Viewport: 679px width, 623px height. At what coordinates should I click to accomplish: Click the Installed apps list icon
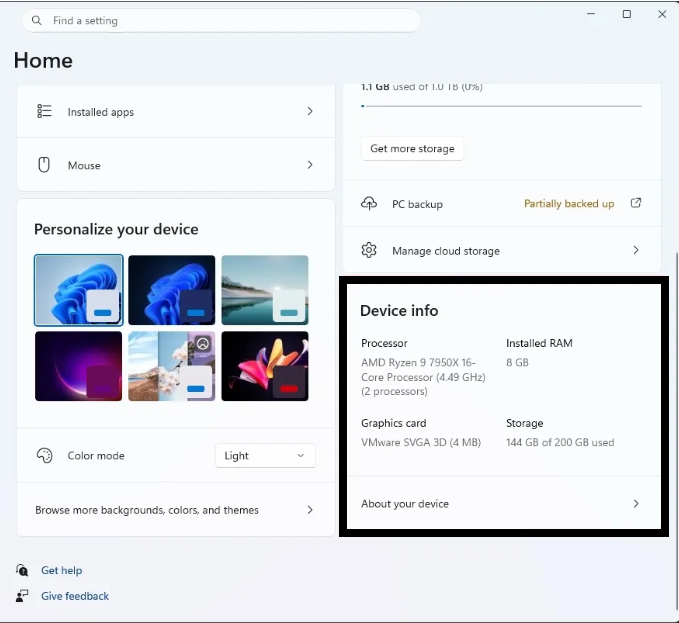[44, 112]
